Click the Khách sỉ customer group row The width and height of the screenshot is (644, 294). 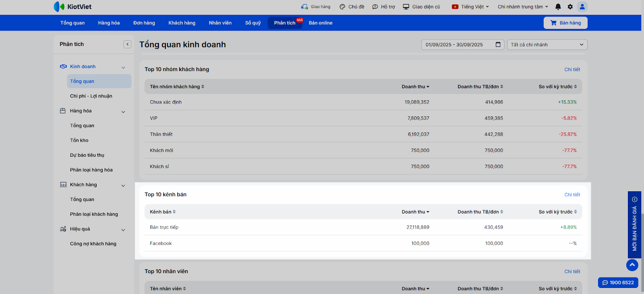[363, 167]
